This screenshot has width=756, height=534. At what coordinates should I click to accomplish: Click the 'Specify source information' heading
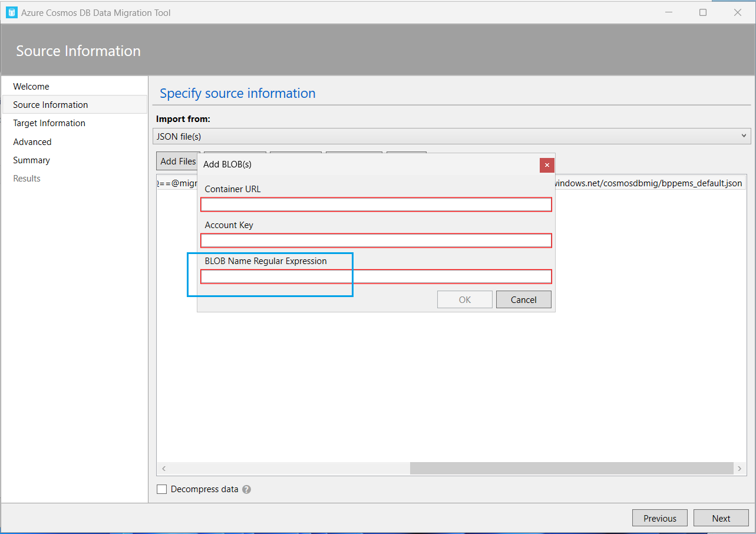[x=237, y=93]
